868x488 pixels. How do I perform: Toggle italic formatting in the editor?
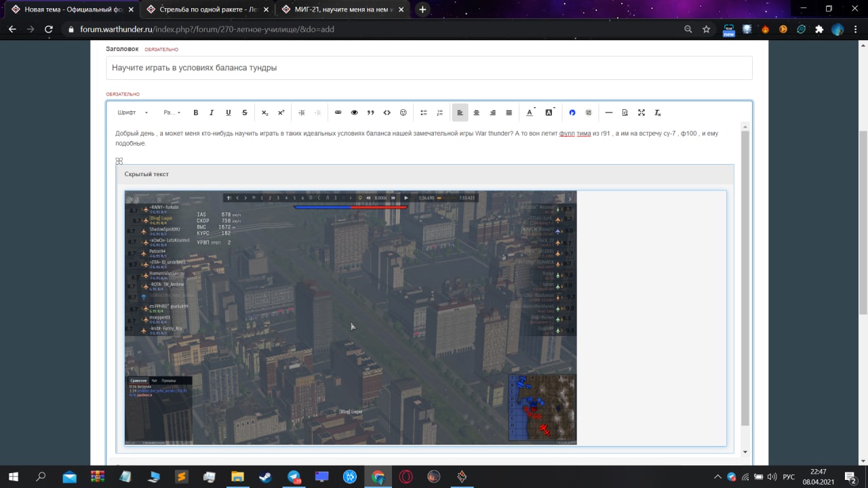[212, 113]
